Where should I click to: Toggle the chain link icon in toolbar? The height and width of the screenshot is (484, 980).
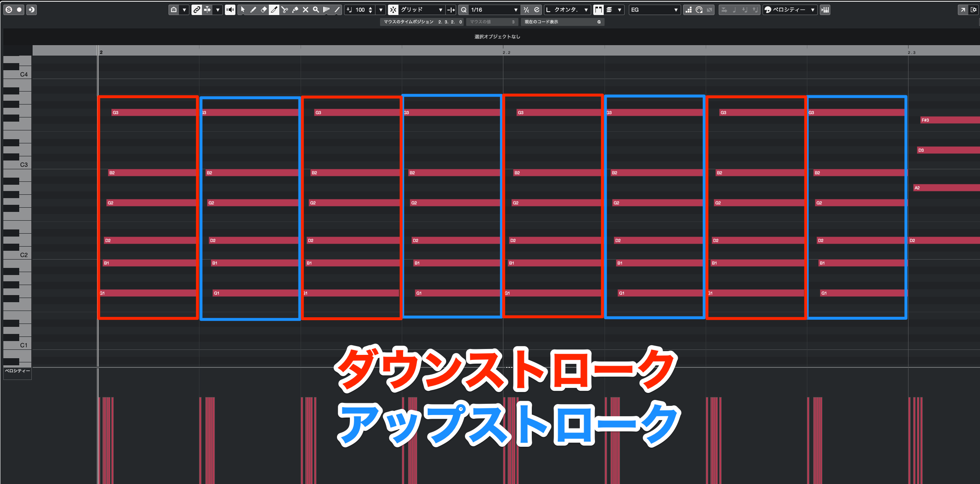click(x=197, y=10)
